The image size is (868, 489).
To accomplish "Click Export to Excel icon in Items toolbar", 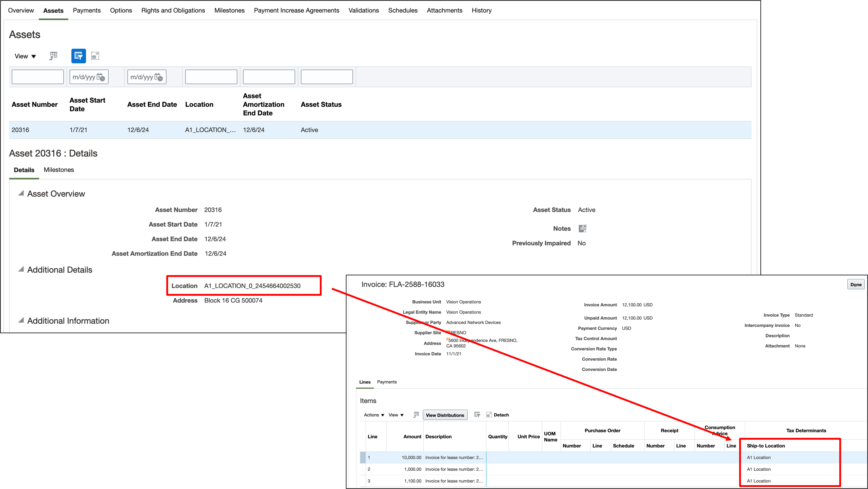I will 416,415.
